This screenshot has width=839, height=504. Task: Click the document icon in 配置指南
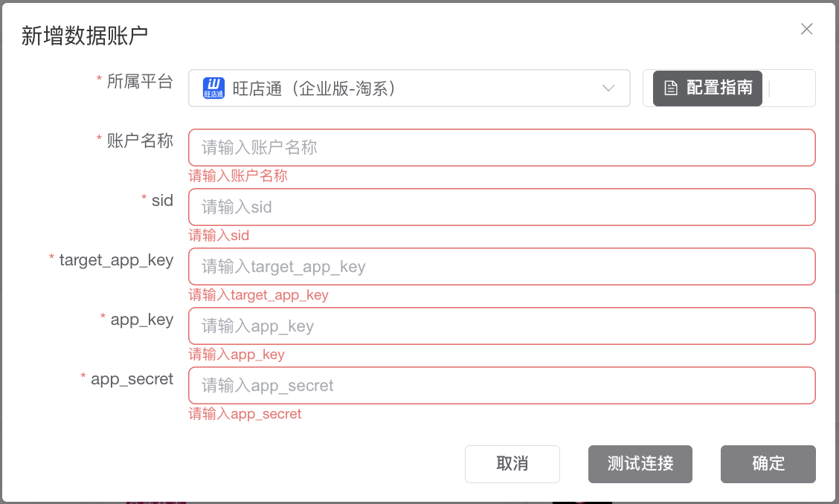(671, 88)
